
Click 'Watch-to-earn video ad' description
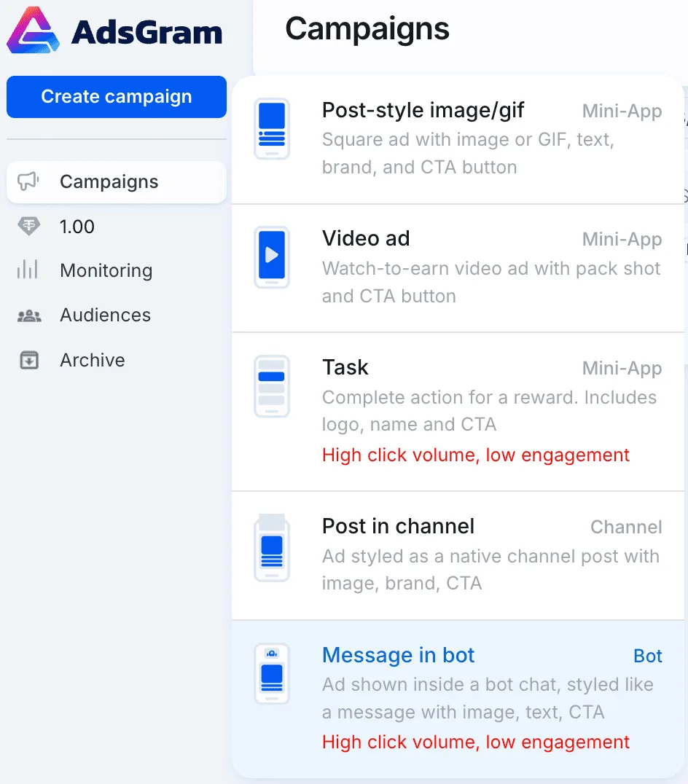point(491,282)
